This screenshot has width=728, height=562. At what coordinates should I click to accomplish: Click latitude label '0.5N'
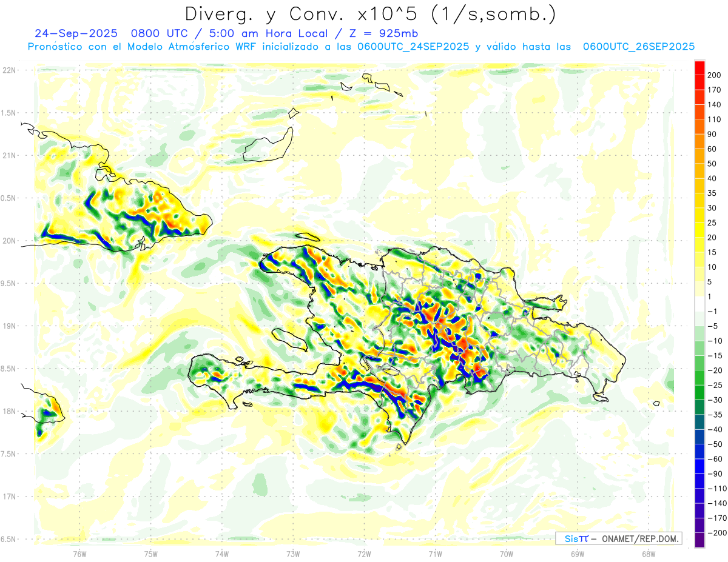[8, 198]
